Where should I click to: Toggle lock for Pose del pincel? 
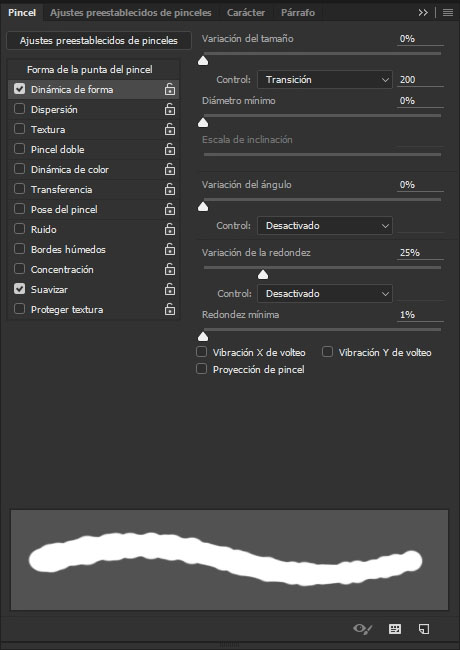point(169,209)
